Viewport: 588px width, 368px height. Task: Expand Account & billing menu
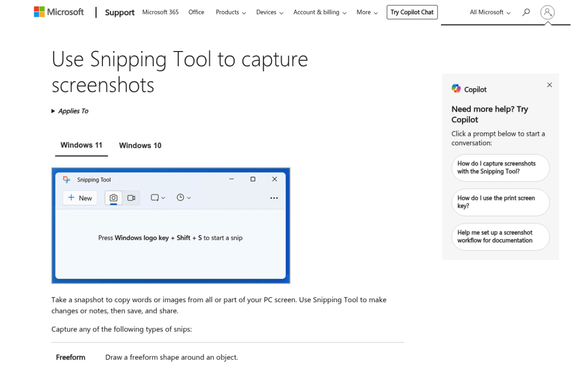tap(319, 12)
